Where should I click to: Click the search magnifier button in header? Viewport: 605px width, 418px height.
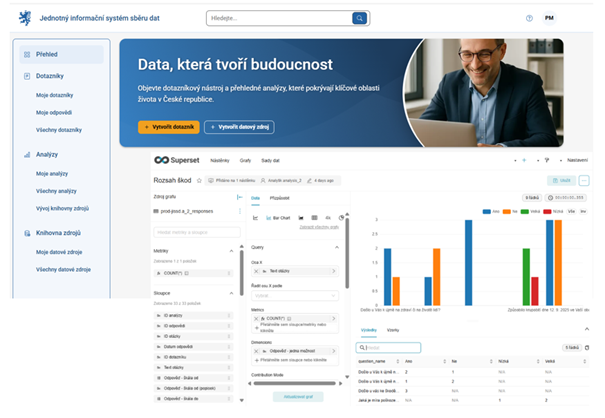(358, 18)
